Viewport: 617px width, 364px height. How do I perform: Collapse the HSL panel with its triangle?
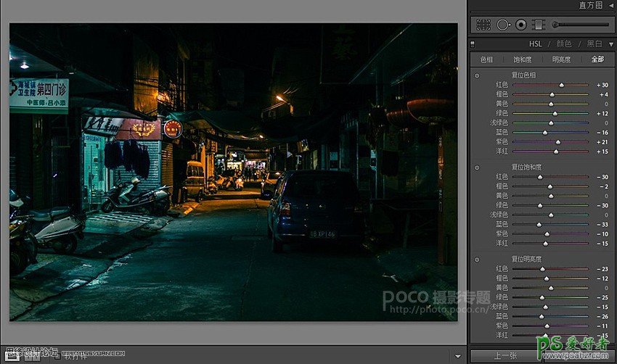(610, 44)
